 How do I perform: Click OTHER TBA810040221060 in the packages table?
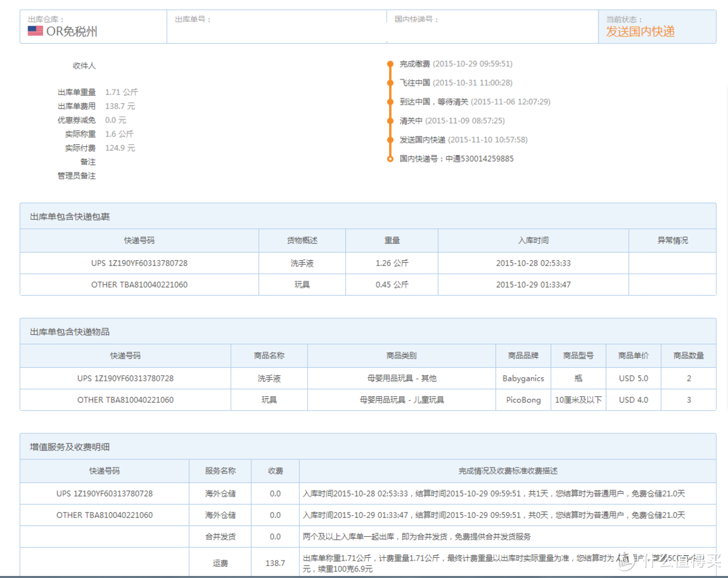coord(140,284)
